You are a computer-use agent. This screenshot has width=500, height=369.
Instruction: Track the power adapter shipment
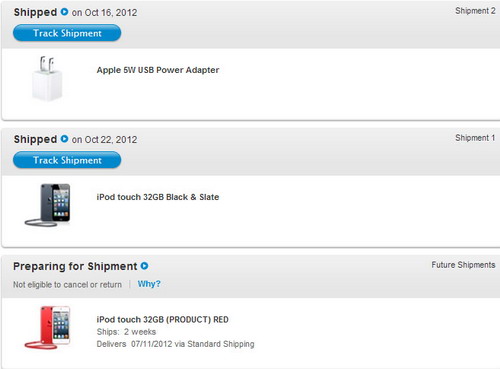[x=67, y=33]
